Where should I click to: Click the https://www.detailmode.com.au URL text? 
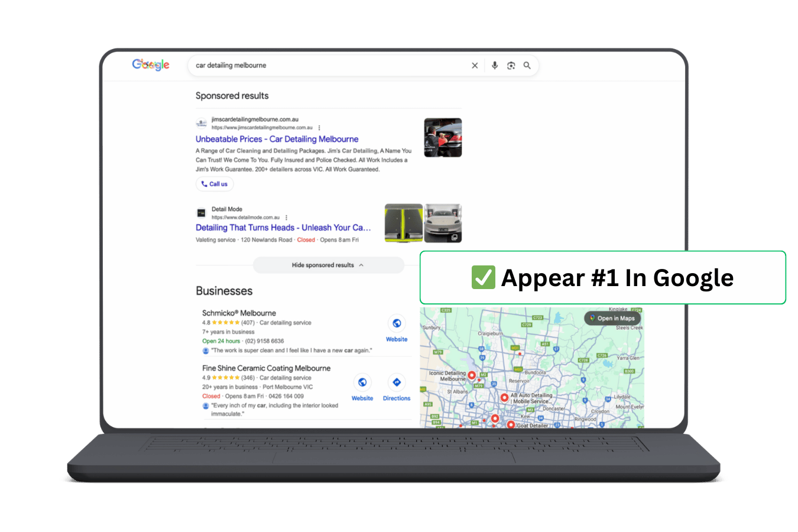[245, 218]
